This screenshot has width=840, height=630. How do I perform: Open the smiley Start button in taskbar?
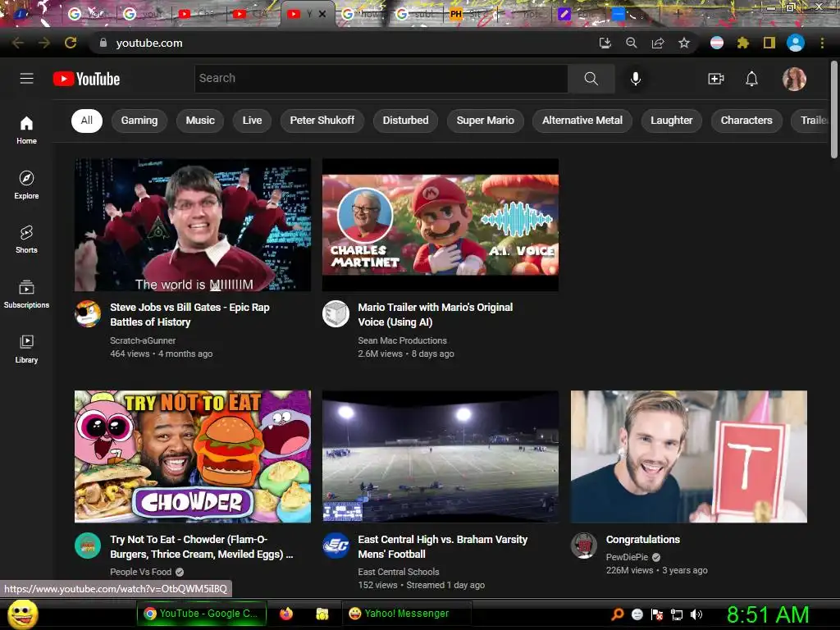(22, 614)
